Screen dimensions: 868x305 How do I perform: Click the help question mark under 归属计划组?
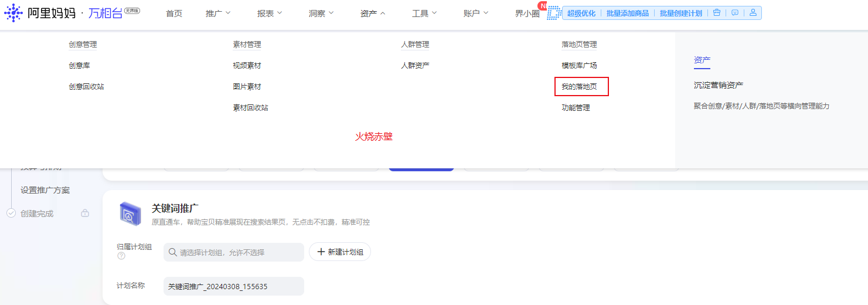coord(121,256)
